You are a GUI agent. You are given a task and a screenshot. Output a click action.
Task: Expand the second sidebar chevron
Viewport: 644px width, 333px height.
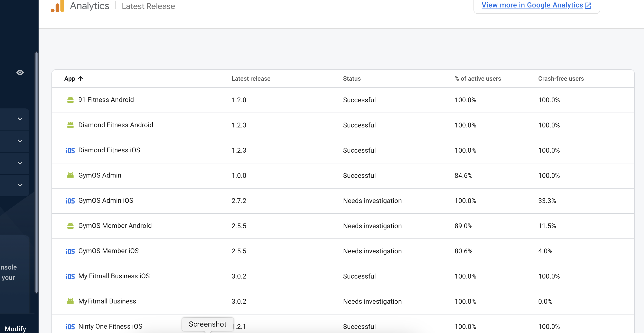click(19, 141)
